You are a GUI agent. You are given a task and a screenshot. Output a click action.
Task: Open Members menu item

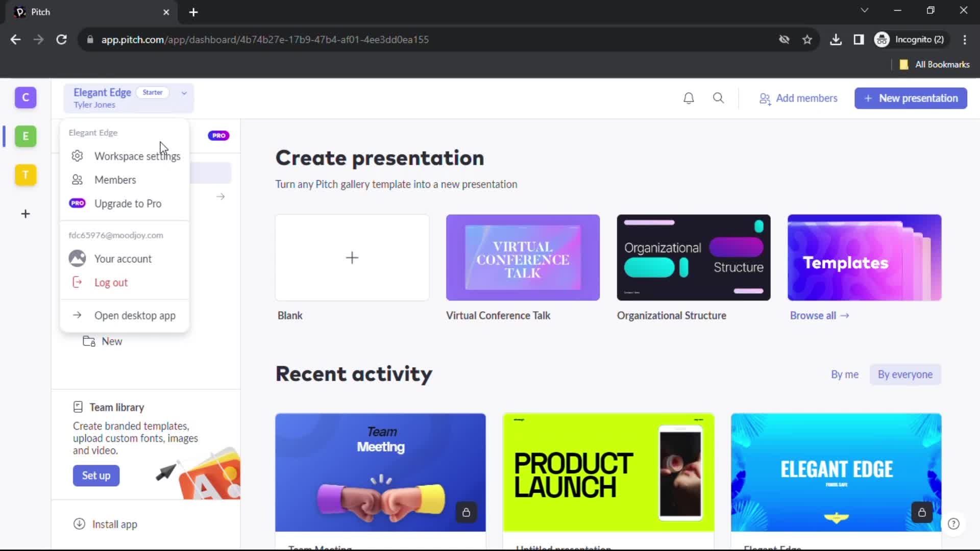[125, 180]
